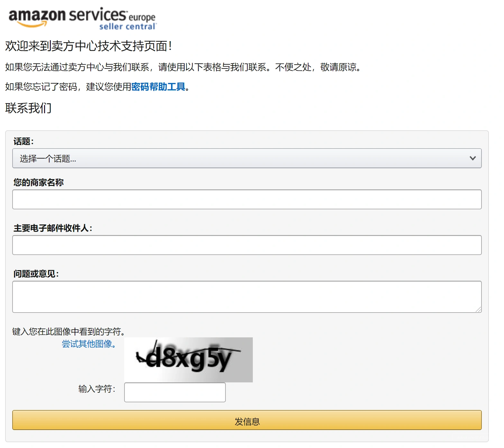This screenshot has width=504, height=448.
Task: Click 尝试其他图像 to refresh captcha
Action: 89,344
